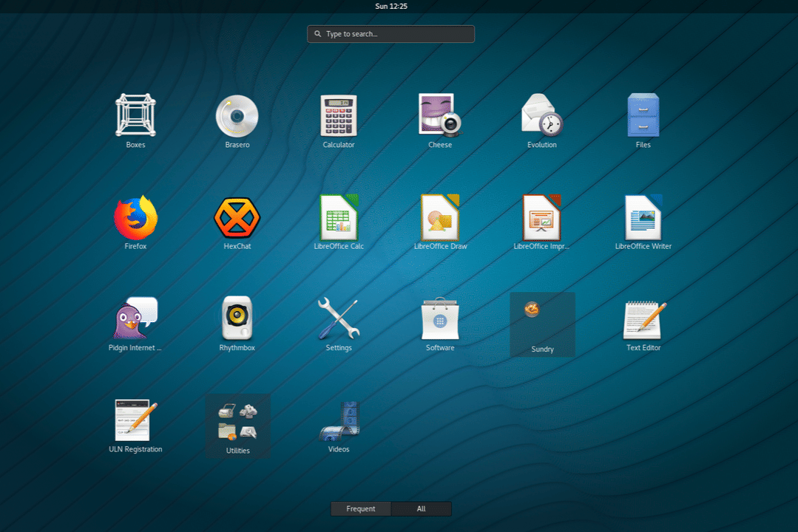The image size is (798, 532).
Task: Open Brasero disc burner
Action: tap(237, 118)
